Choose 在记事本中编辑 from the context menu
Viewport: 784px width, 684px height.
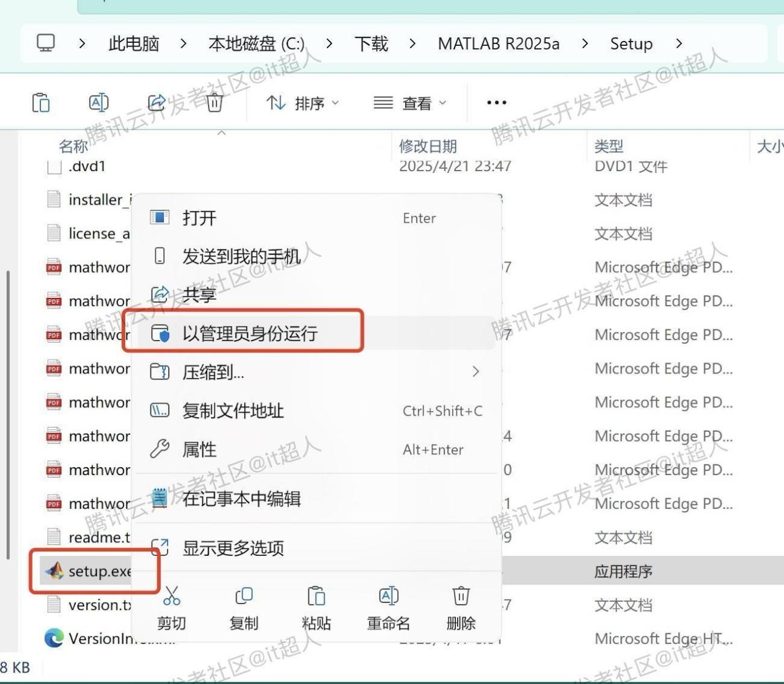pos(240,498)
